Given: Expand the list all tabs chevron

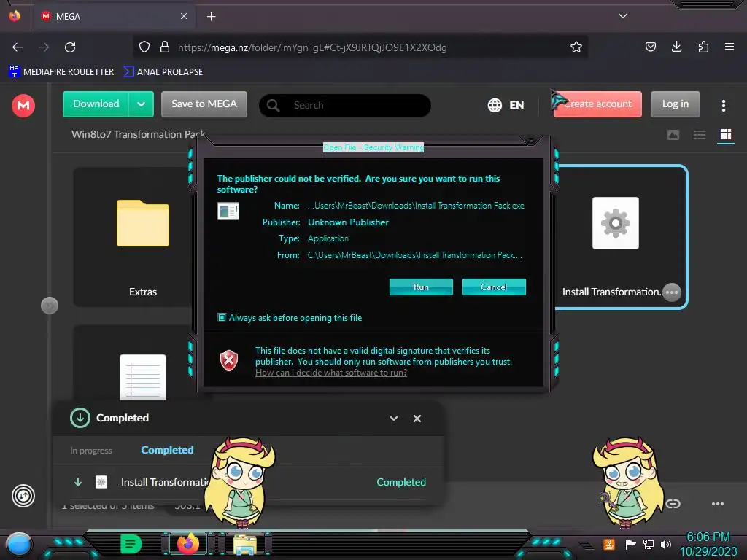Looking at the screenshot, I should coord(623,16).
